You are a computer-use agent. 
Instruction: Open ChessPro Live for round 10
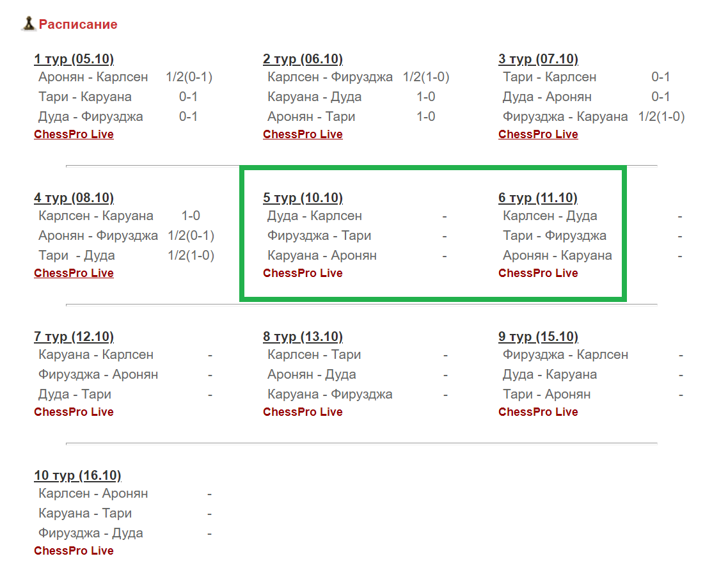click(x=74, y=551)
